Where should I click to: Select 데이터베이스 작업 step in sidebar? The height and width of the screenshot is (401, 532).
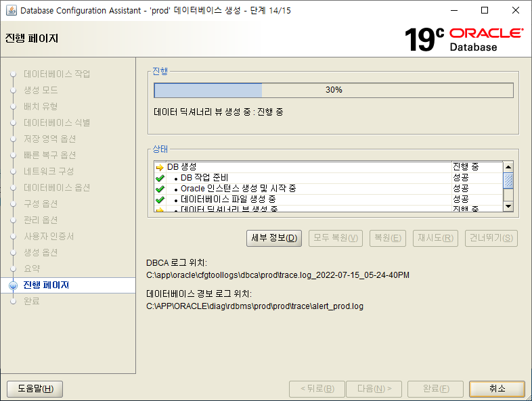pos(57,74)
